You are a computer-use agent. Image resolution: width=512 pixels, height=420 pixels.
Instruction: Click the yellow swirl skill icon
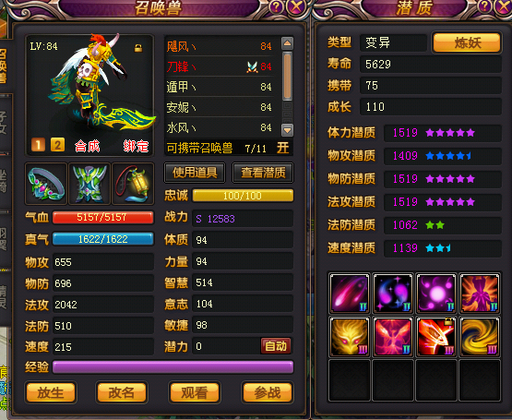(480, 337)
